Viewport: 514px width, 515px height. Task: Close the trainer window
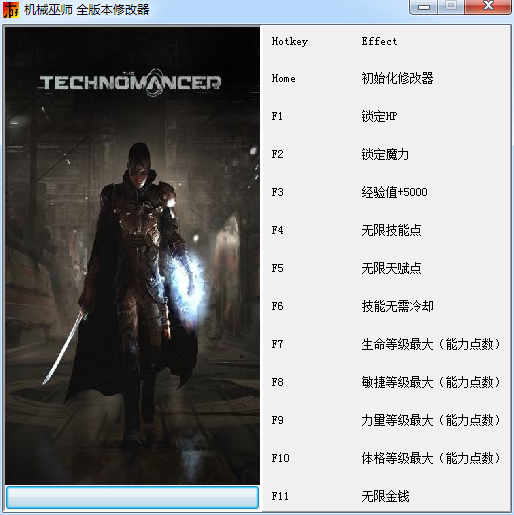tap(488, 6)
